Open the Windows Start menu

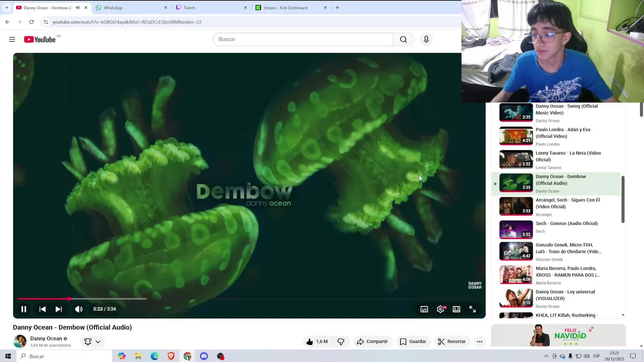(8, 356)
